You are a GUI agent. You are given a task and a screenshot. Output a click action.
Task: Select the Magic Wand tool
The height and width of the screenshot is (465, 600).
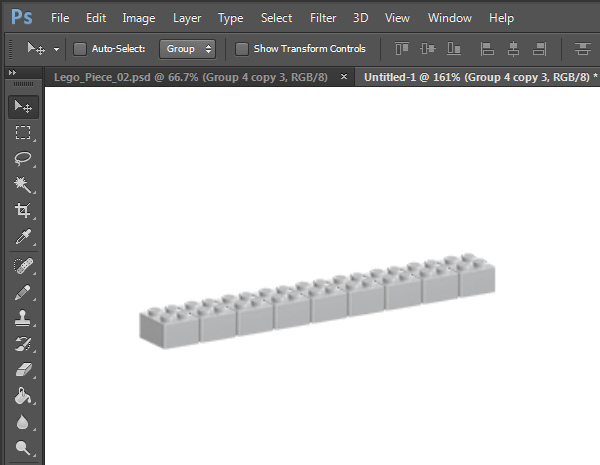23,184
